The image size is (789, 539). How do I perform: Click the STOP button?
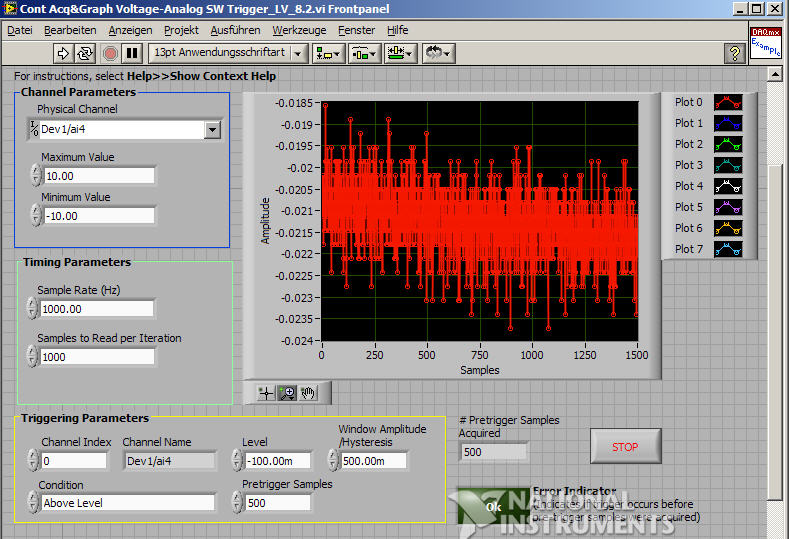(x=625, y=447)
